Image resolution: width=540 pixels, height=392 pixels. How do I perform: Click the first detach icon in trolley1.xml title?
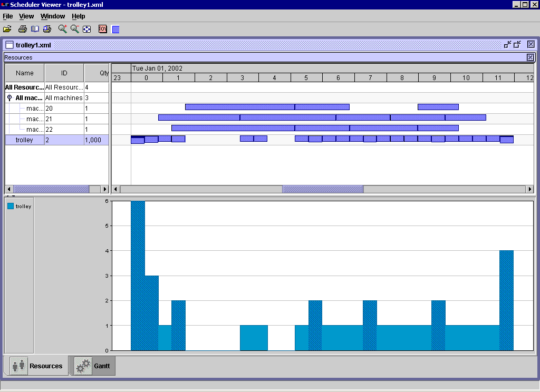(507, 44)
